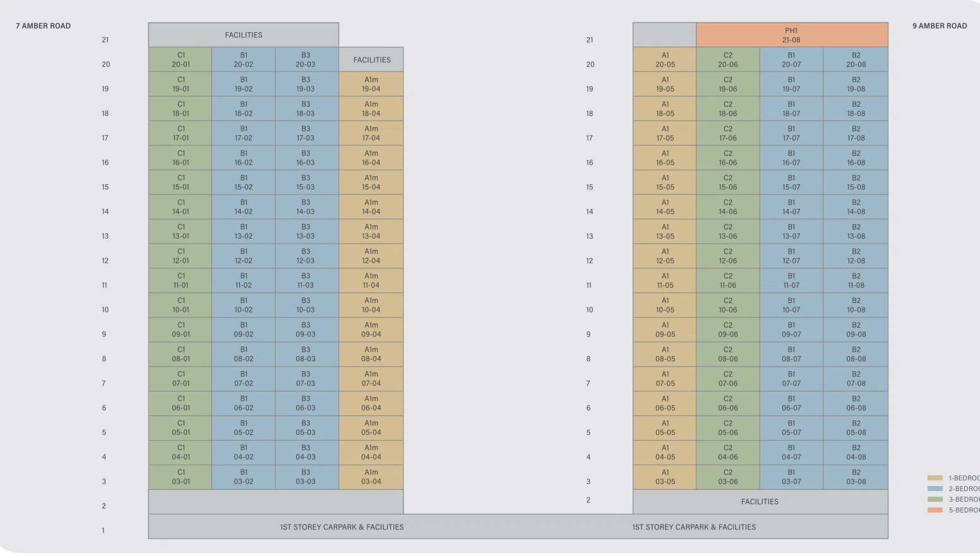
Task: Click the 2-bedroom blue legend swatch
Action: tap(935, 489)
